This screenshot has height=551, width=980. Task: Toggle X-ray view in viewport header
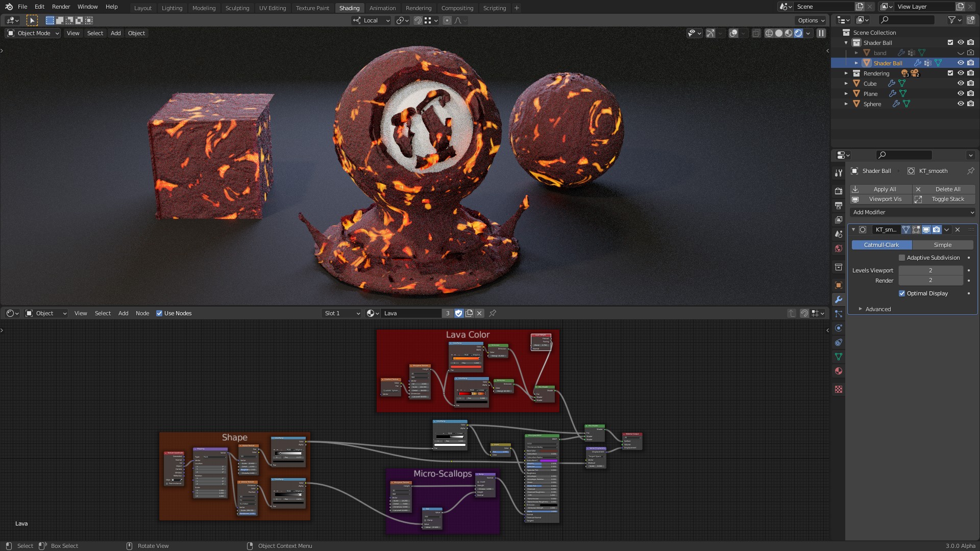(756, 33)
